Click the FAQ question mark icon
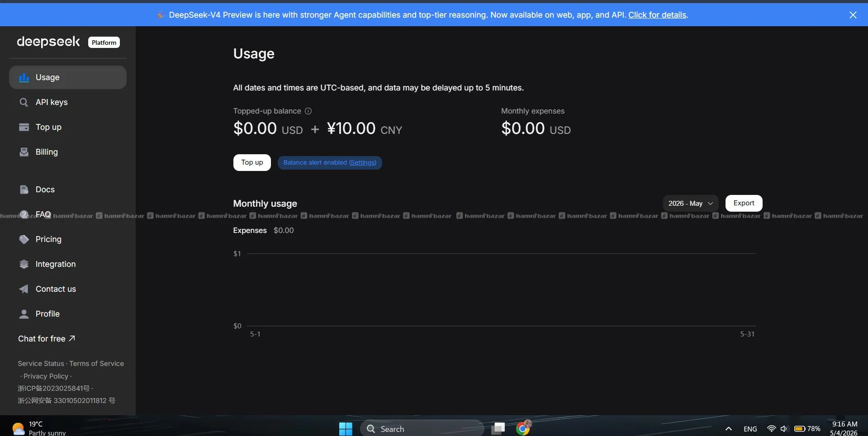Image resolution: width=868 pixels, height=436 pixels. (x=24, y=214)
